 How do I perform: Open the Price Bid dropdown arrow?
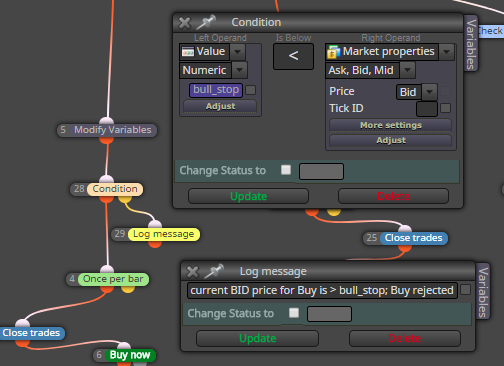point(429,92)
